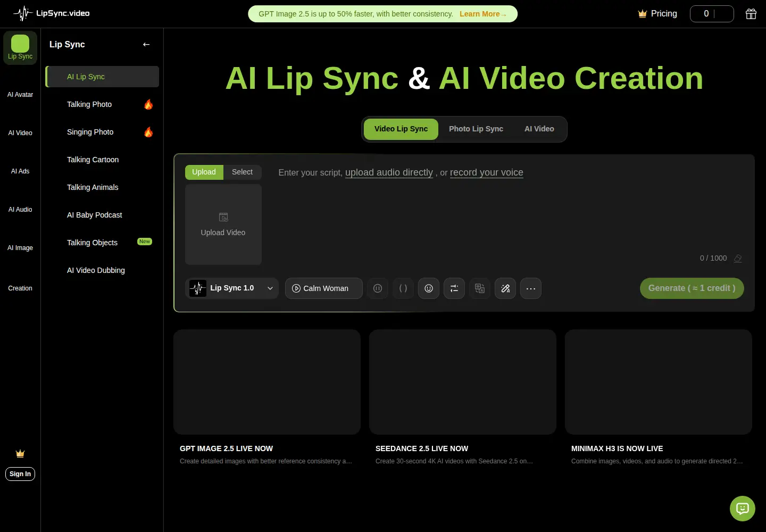Collapse the Lip Sync panel with back arrow
The height and width of the screenshot is (532, 766).
146,45
